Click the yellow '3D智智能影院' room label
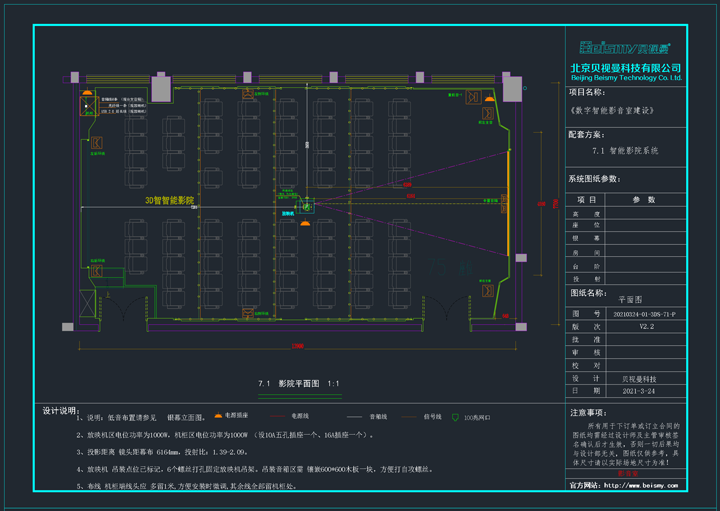The image size is (720, 511). (169, 200)
